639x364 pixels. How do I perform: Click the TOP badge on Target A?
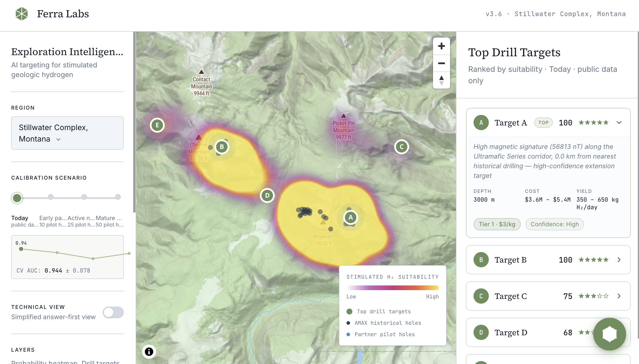[543, 123]
